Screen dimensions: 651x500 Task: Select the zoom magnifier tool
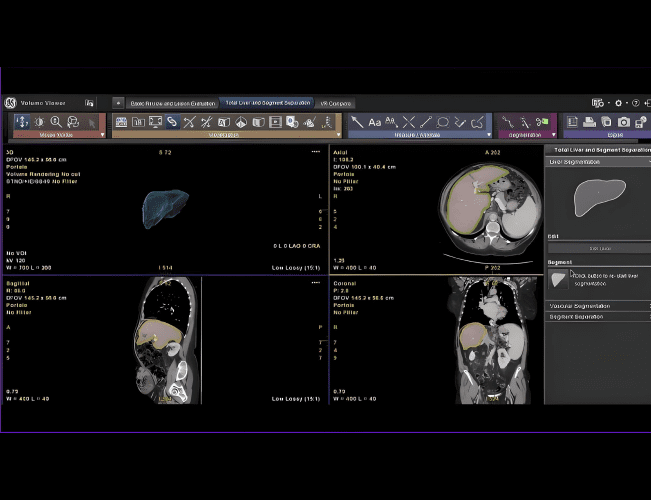coord(56,122)
